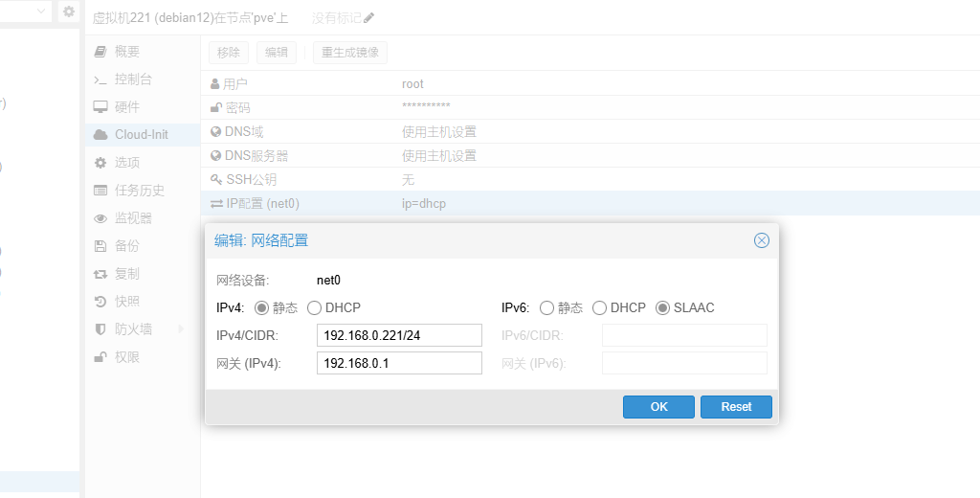
Task: Select the SSH公钥 row
Action: coord(590,179)
